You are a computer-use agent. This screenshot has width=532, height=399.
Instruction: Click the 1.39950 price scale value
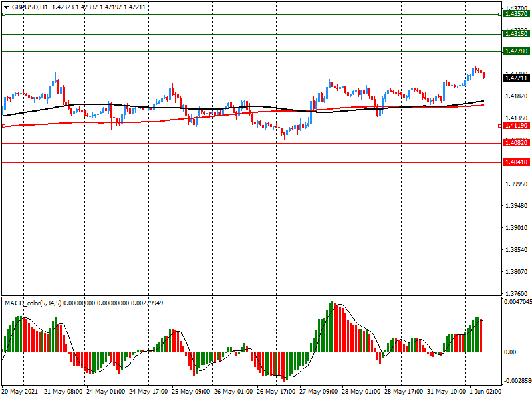[515, 184]
